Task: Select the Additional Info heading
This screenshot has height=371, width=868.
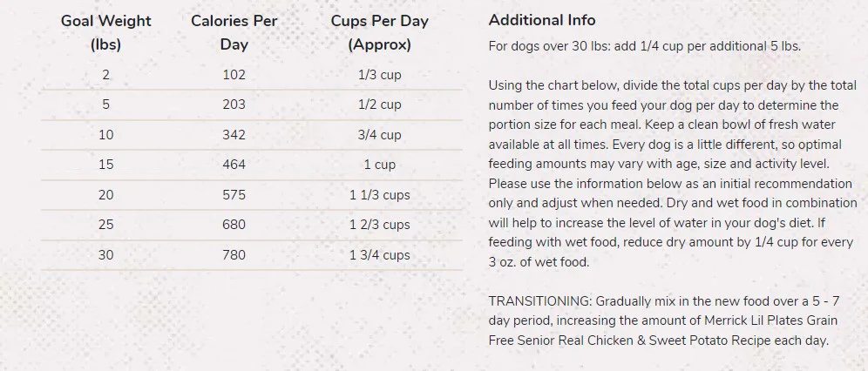Action: (542, 20)
